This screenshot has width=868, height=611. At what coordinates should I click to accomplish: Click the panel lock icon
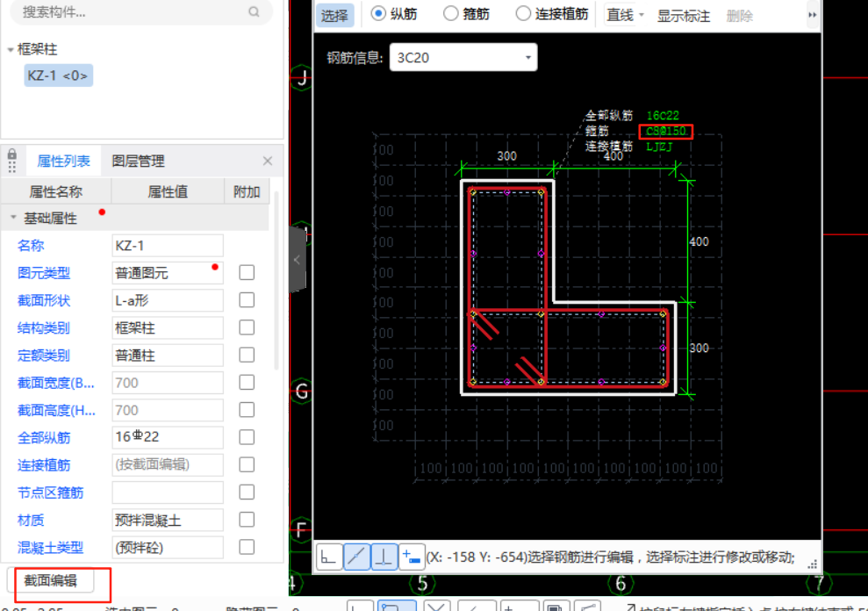point(11,154)
